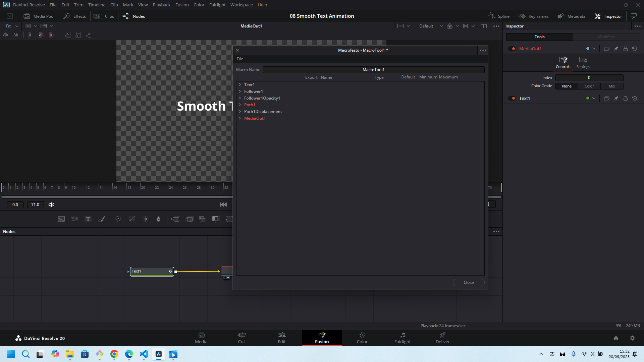Open the Spline editor panel

click(499, 16)
